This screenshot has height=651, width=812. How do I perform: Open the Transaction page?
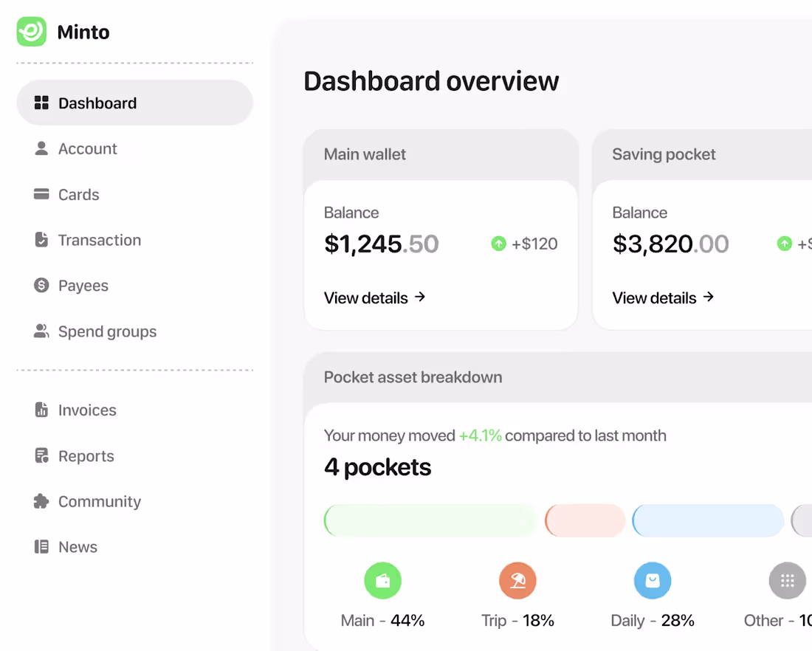point(134,240)
